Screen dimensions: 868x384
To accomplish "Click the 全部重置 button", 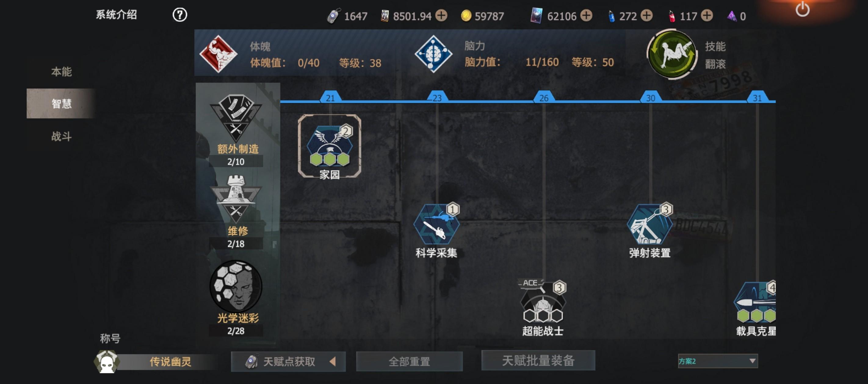I will pos(409,361).
